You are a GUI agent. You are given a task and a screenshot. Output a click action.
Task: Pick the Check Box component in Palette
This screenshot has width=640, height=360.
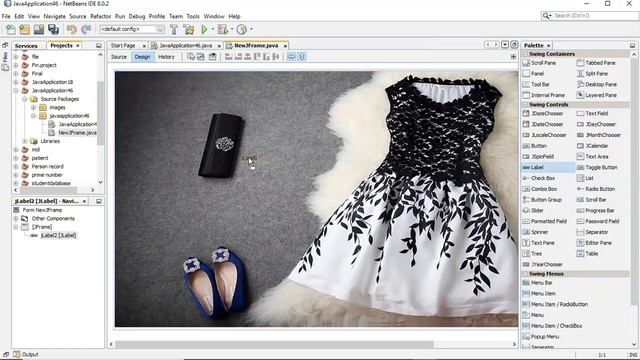[539, 178]
